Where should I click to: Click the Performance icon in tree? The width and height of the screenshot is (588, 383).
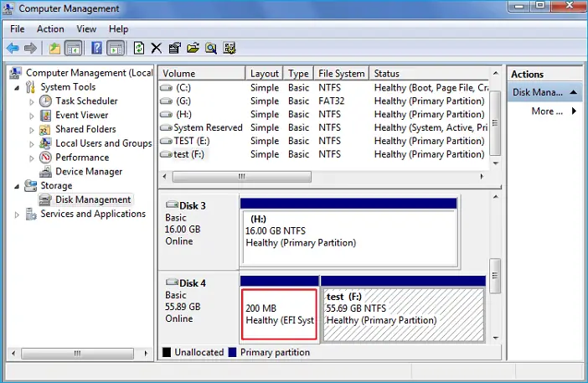click(45, 158)
